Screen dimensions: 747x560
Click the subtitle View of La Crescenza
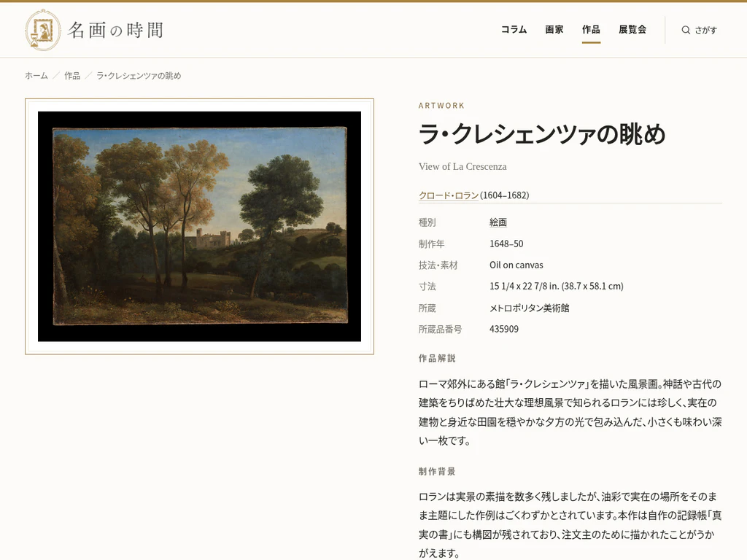coord(462,167)
